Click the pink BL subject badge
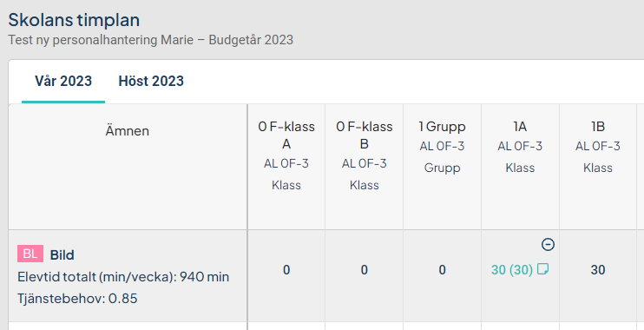The width and height of the screenshot is (644, 330). (30, 254)
